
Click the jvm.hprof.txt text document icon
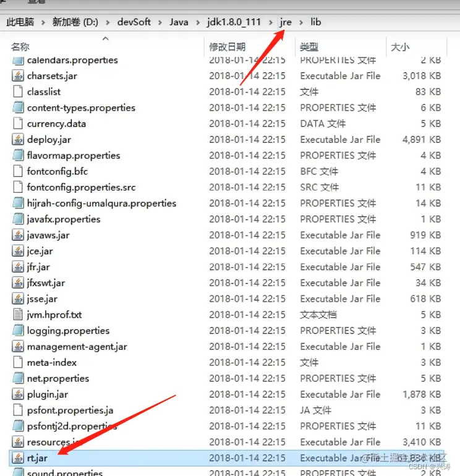[17, 315]
